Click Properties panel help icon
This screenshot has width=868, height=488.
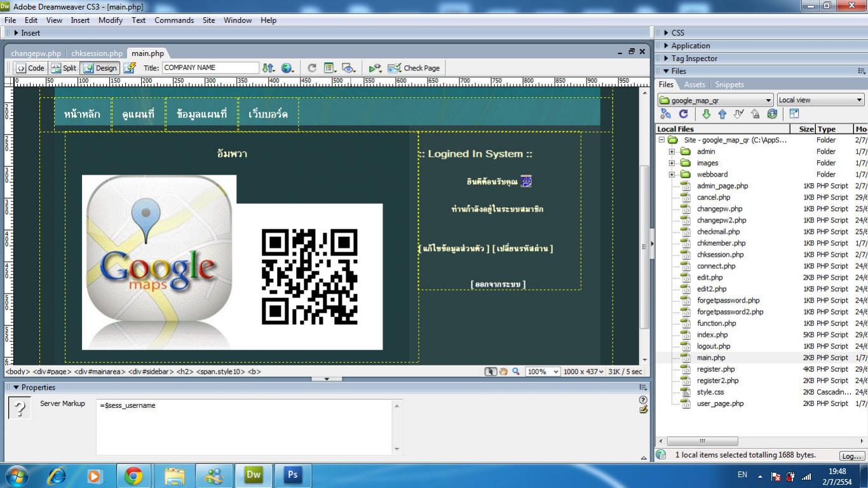pyautogui.click(x=643, y=400)
